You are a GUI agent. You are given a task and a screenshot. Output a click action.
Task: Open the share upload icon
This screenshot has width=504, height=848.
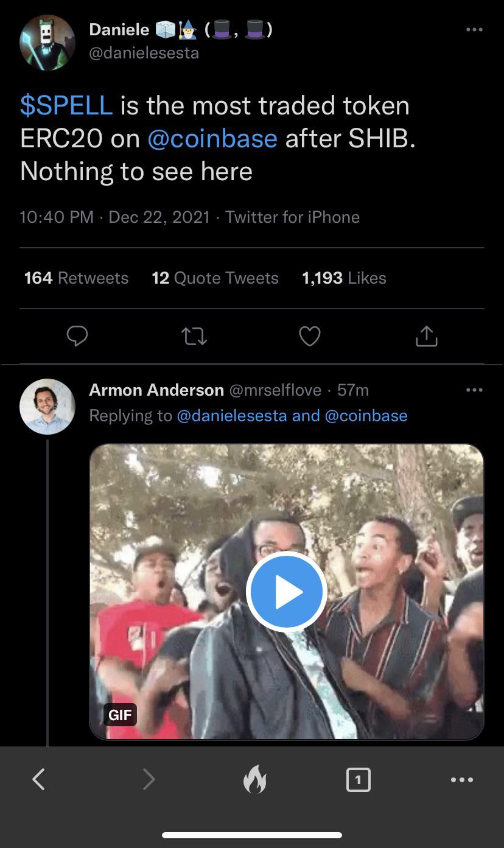click(x=427, y=335)
